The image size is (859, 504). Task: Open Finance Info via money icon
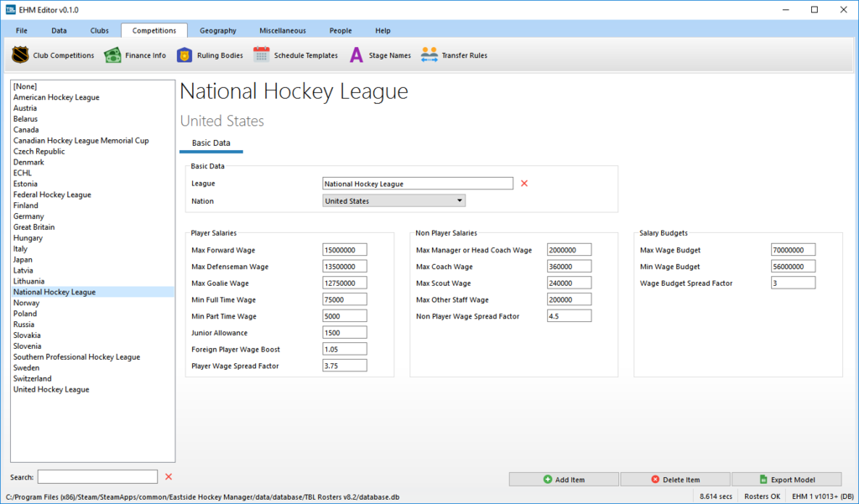[112, 55]
